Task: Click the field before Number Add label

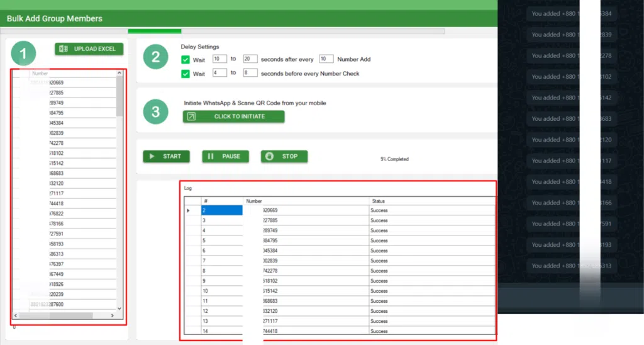Action: click(326, 59)
